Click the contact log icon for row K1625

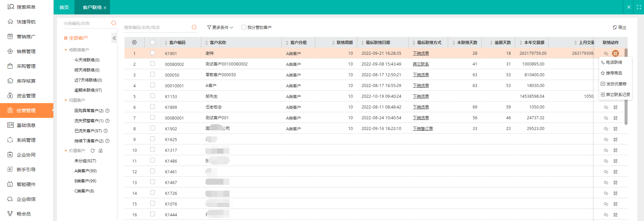(606, 140)
